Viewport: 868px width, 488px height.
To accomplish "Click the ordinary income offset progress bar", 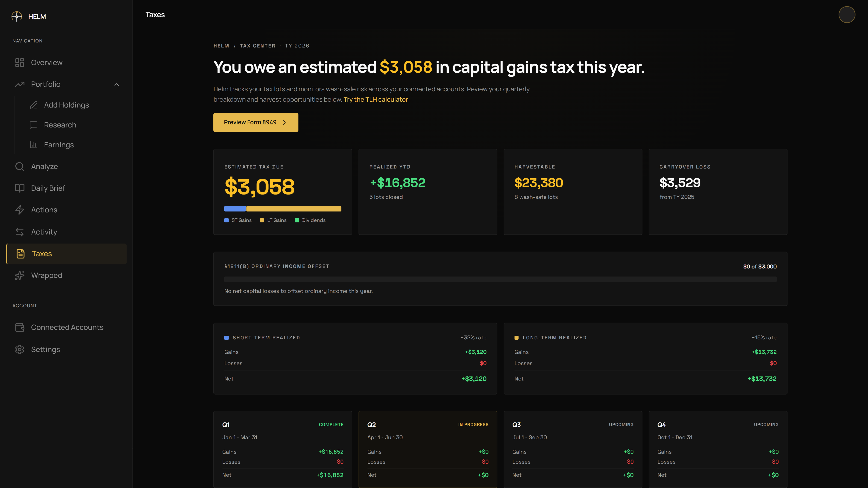I will pyautogui.click(x=500, y=279).
